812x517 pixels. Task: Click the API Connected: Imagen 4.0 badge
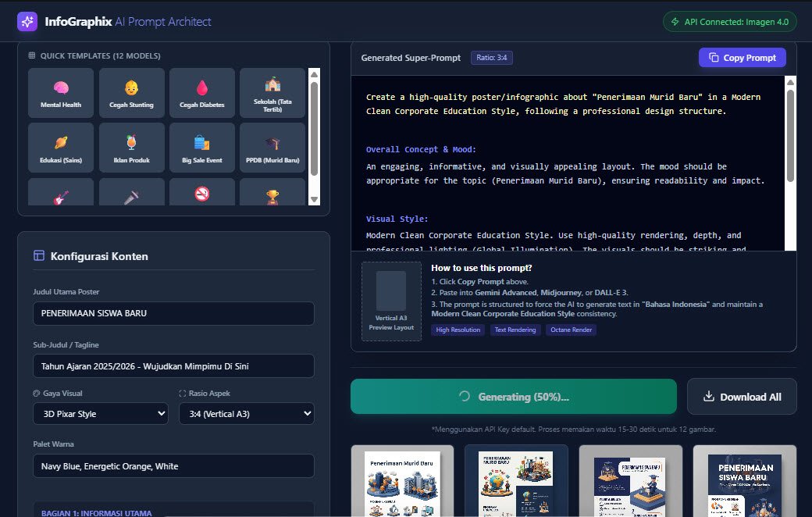tap(730, 22)
